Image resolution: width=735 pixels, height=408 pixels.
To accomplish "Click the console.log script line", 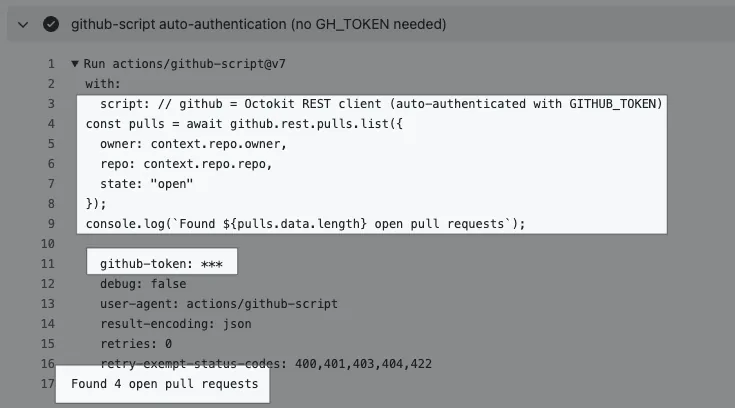I will (x=305, y=223).
